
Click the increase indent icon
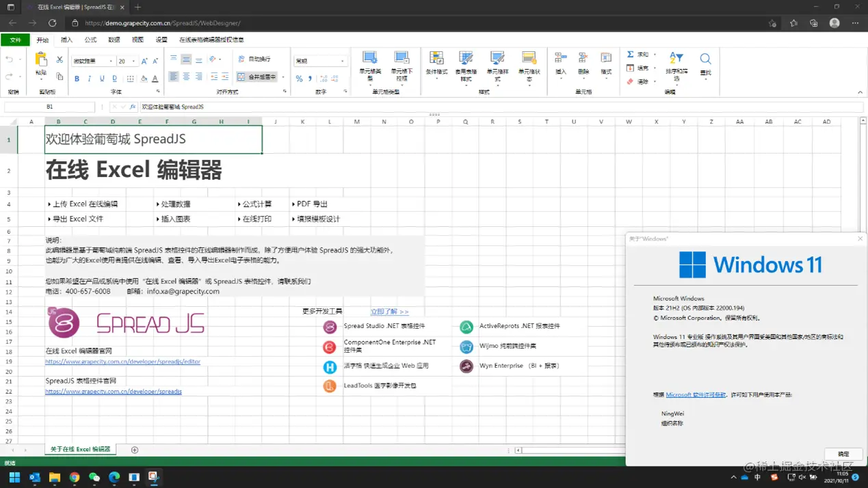click(225, 77)
